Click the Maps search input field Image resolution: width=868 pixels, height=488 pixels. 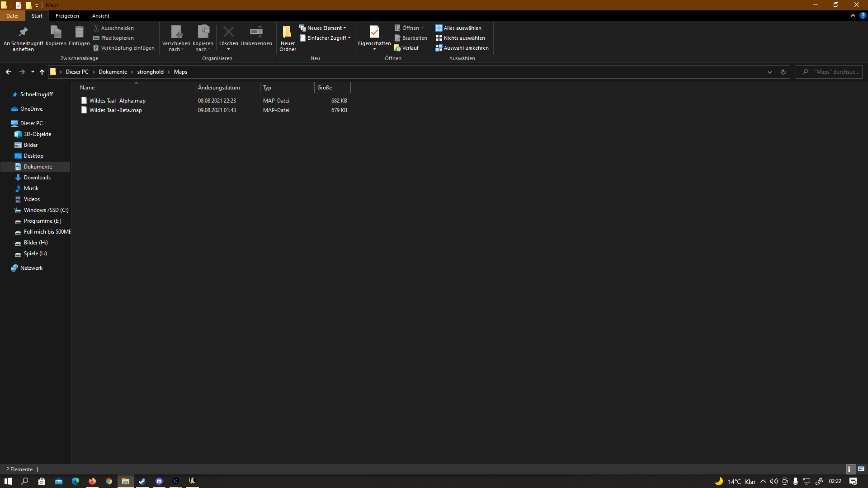(829, 72)
